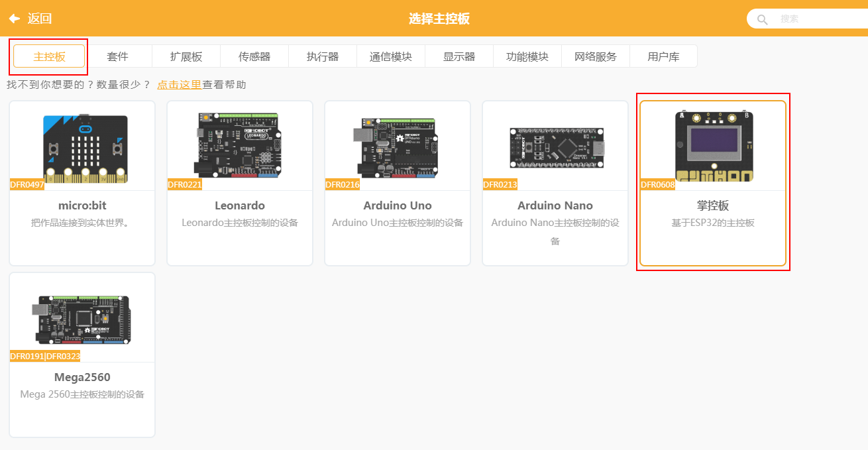Click description 基于ESP32的主控板

click(713, 223)
